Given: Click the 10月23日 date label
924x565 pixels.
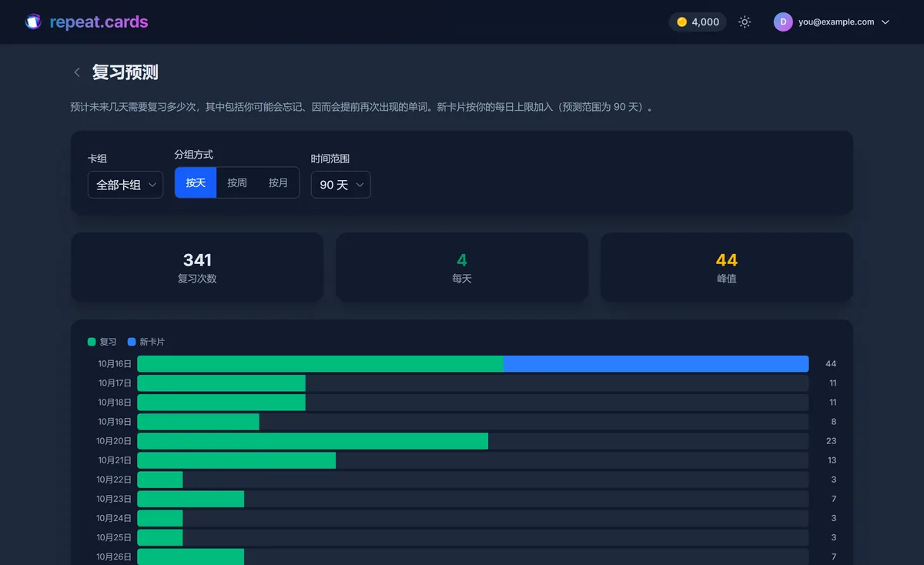Looking at the screenshot, I should 114,499.
